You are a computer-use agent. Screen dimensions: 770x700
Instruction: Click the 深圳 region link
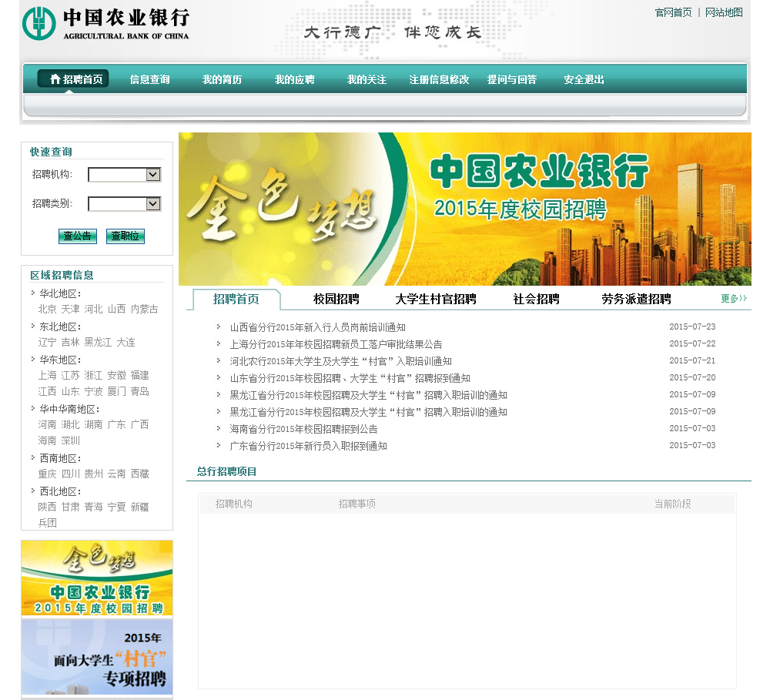(x=70, y=440)
